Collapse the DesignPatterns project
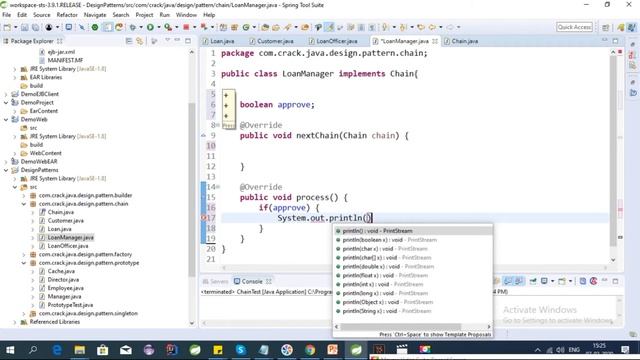 [x=6, y=170]
